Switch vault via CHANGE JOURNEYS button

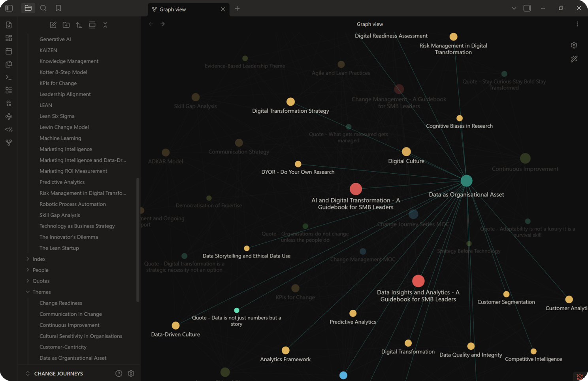point(58,373)
